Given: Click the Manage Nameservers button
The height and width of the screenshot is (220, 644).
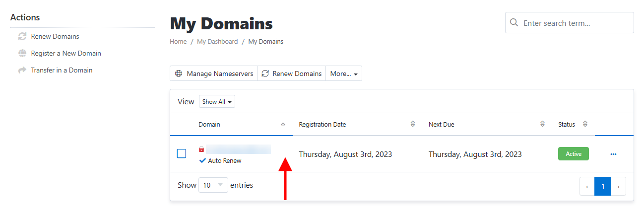Looking at the screenshot, I should 214,73.
